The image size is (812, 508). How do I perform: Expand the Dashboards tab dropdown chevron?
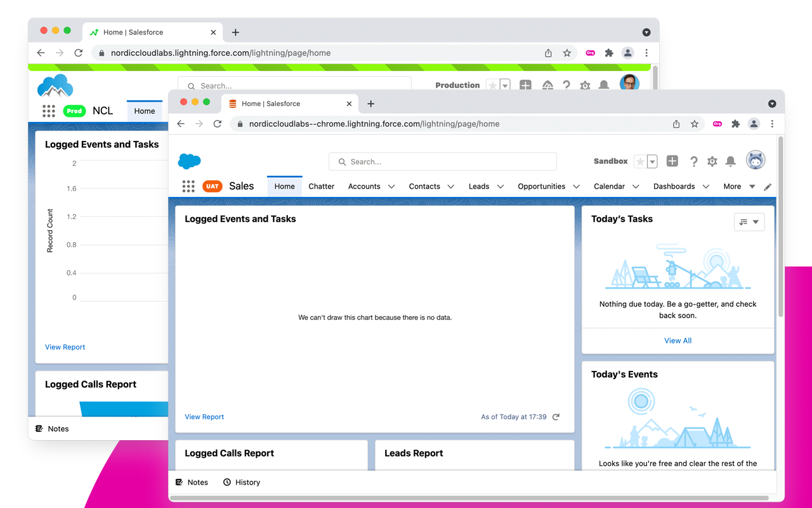[x=706, y=187]
